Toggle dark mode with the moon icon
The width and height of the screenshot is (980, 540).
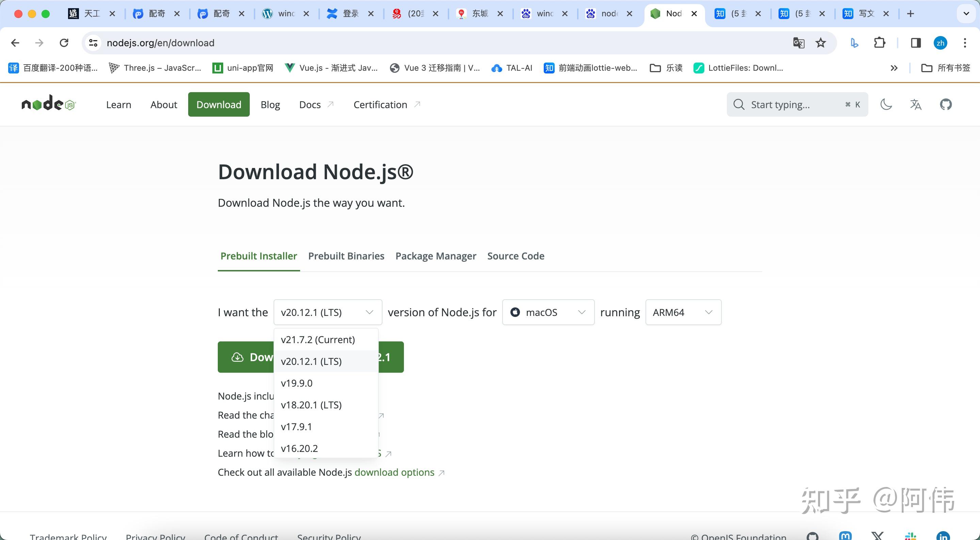886,104
